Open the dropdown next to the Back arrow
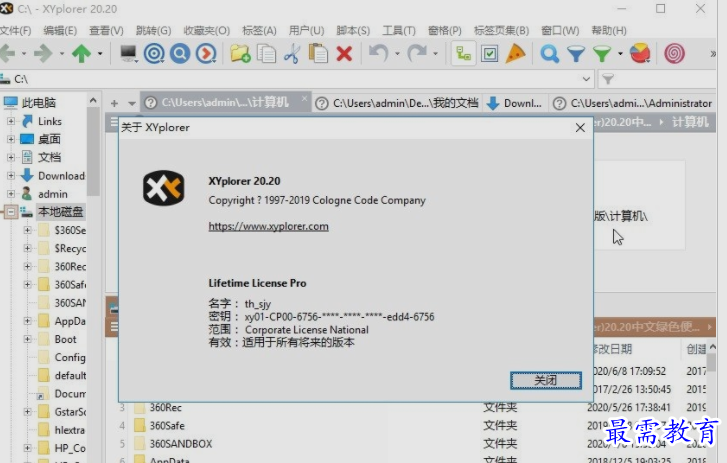 pyautogui.click(x=24, y=54)
